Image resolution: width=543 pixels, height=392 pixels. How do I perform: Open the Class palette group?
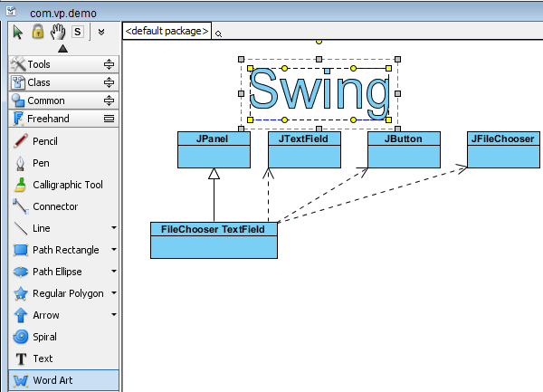click(x=63, y=82)
